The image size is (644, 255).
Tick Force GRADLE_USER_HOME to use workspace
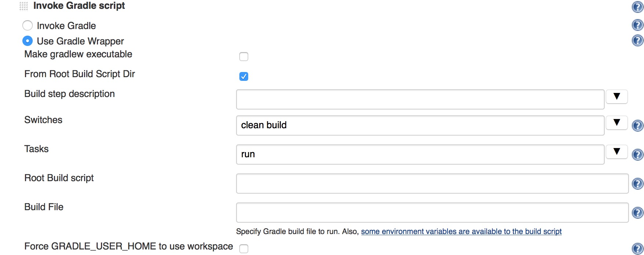click(244, 249)
